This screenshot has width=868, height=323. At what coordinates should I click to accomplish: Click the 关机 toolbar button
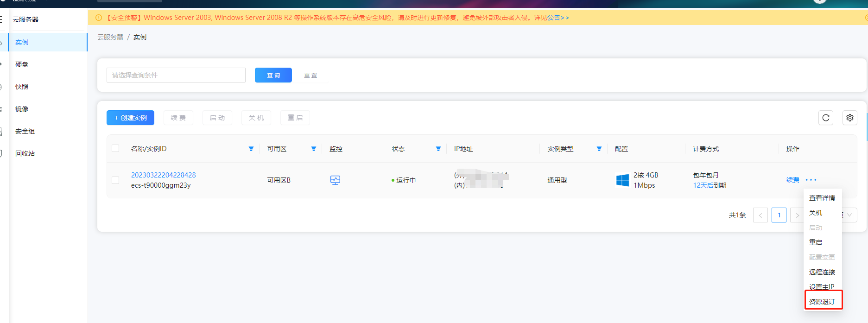(256, 118)
